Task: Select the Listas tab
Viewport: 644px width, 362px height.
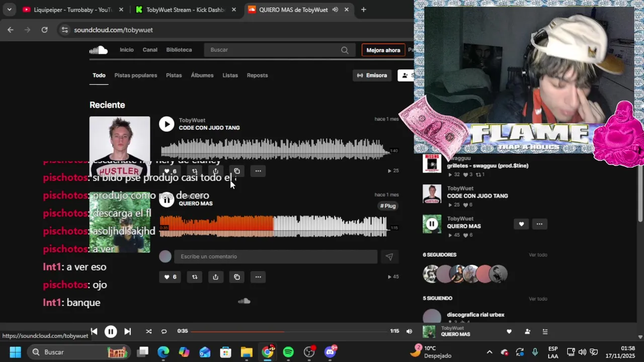Action: coord(230,75)
